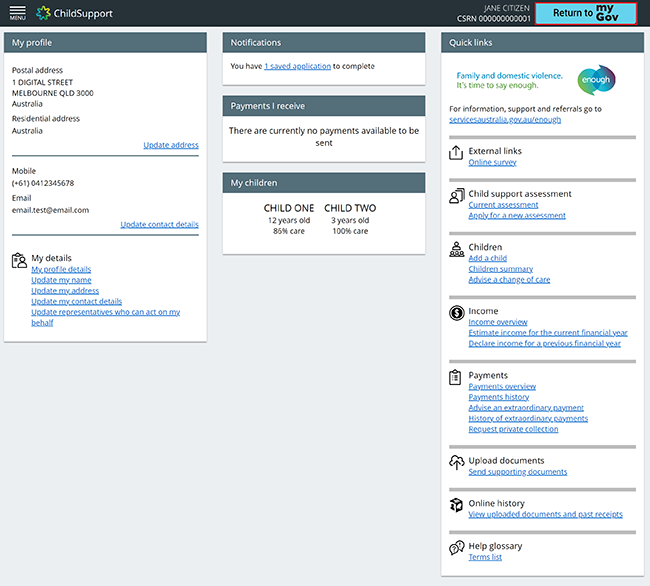Viewport: 650px width, 586px height.
Task: Open Update representatives who can act link
Action: 106,317
